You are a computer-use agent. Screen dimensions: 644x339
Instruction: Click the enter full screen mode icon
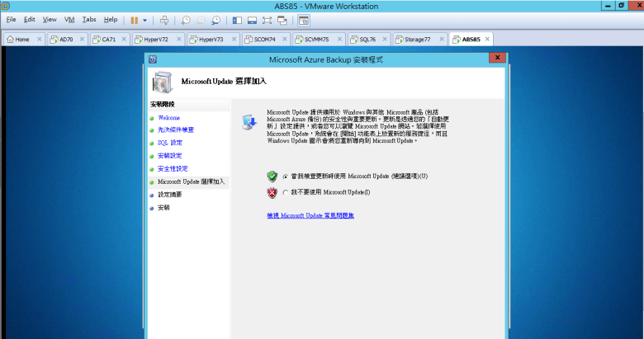coord(268,19)
